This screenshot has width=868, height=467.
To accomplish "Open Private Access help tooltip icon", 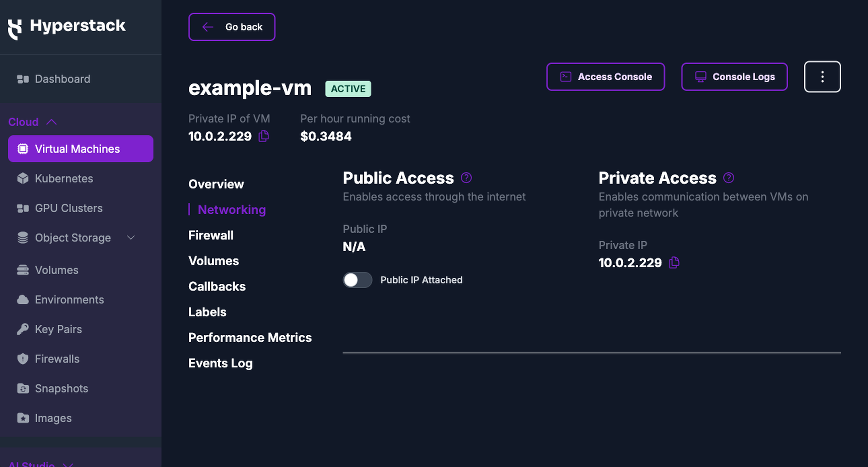I will [729, 178].
